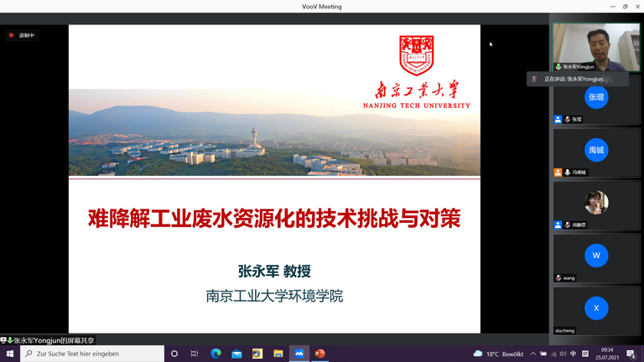Image resolution: width=644 pixels, height=362 pixels.
Task: Open Task View on the taskbar
Action: coord(195,354)
